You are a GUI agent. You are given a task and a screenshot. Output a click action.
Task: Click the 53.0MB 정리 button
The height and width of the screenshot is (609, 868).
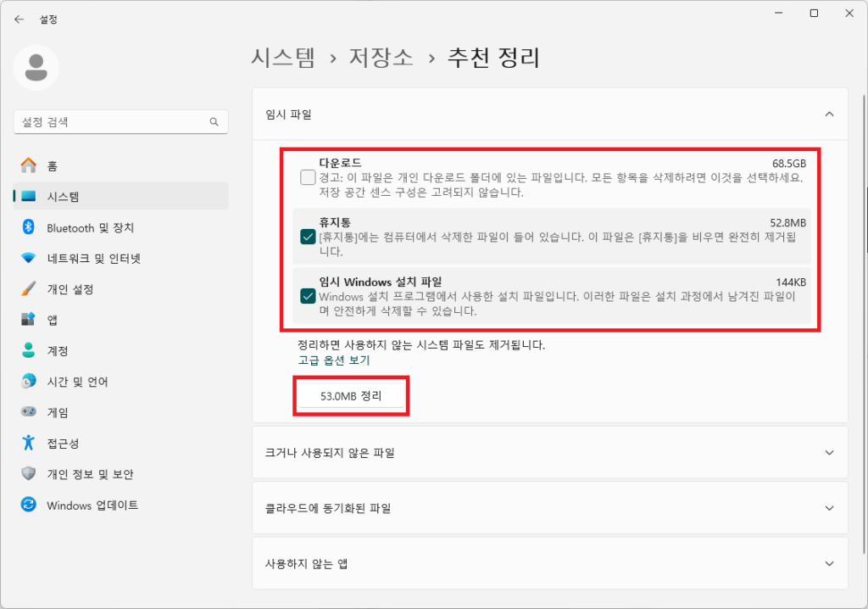pyautogui.click(x=351, y=396)
